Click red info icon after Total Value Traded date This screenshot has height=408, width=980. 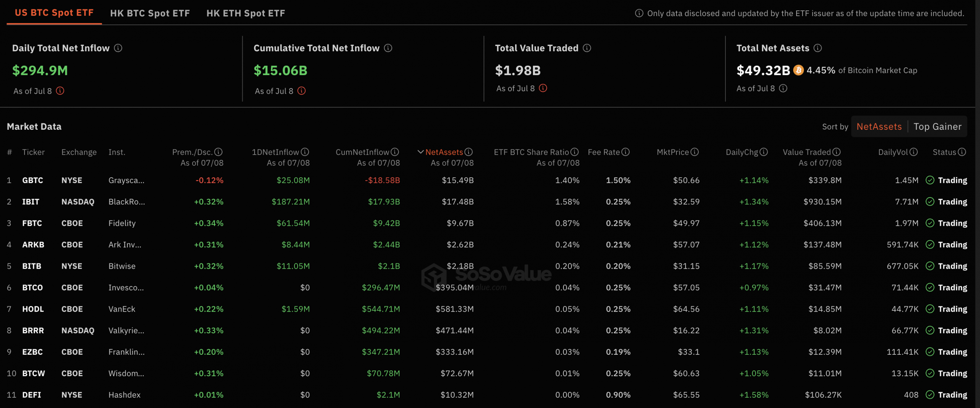pyautogui.click(x=543, y=88)
